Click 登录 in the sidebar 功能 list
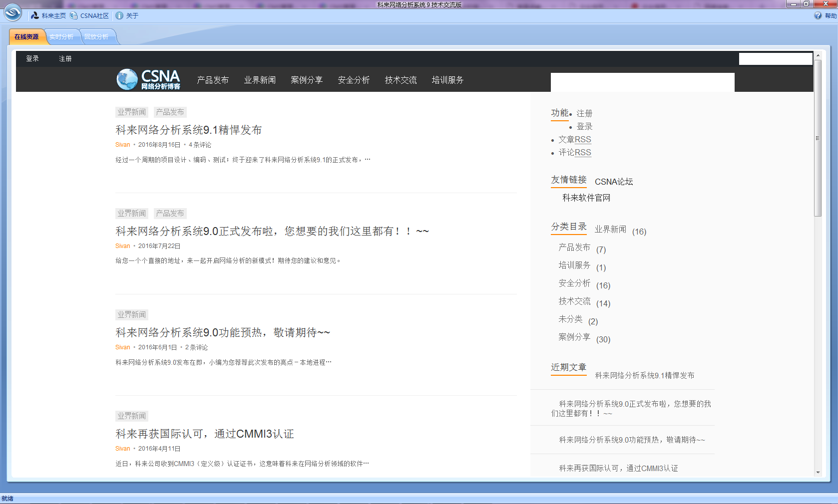Image resolution: width=838 pixels, height=504 pixels. pyautogui.click(x=584, y=126)
